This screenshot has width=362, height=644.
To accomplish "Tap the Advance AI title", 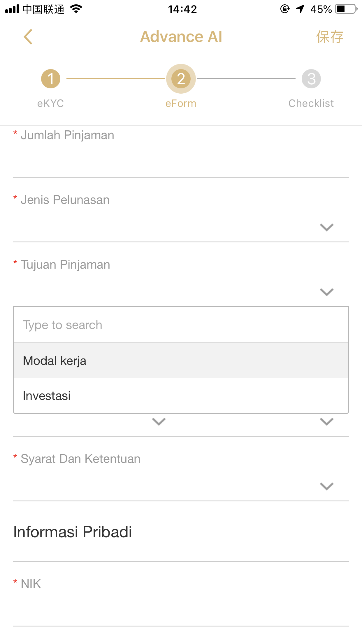I will click(x=181, y=37).
